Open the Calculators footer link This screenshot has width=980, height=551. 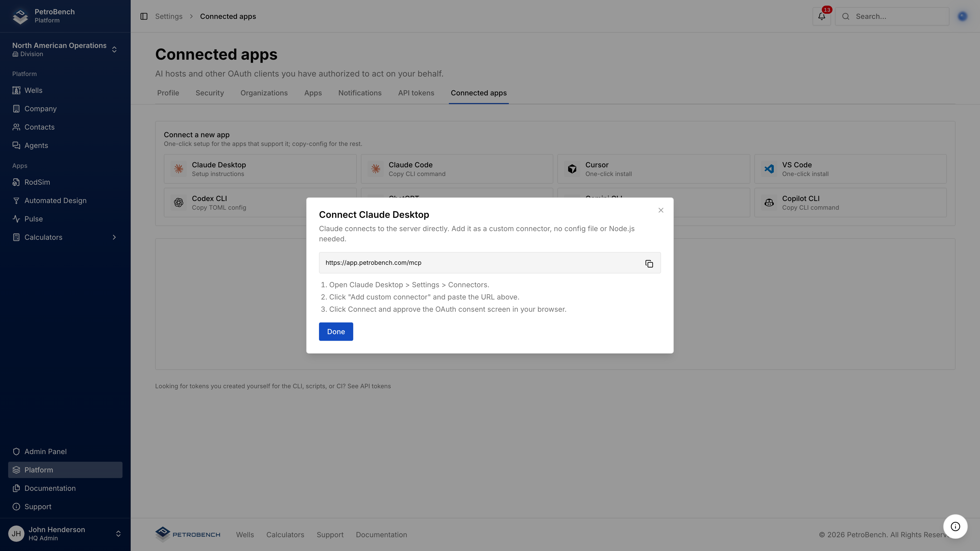(x=285, y=535)
